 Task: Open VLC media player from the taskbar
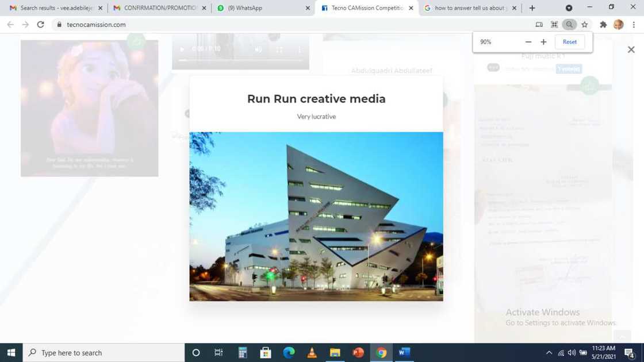tap(312, 352)
